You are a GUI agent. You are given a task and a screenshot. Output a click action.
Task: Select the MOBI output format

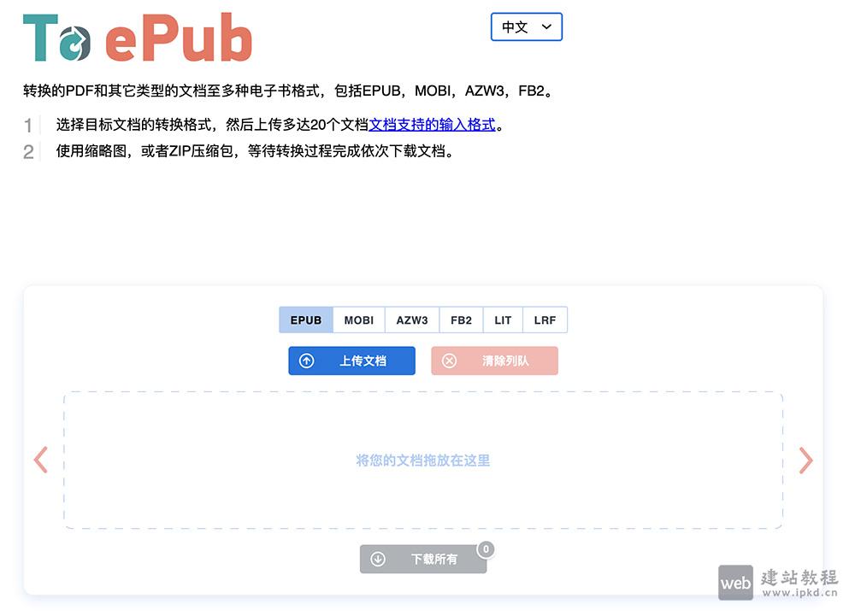pos(358,320)
